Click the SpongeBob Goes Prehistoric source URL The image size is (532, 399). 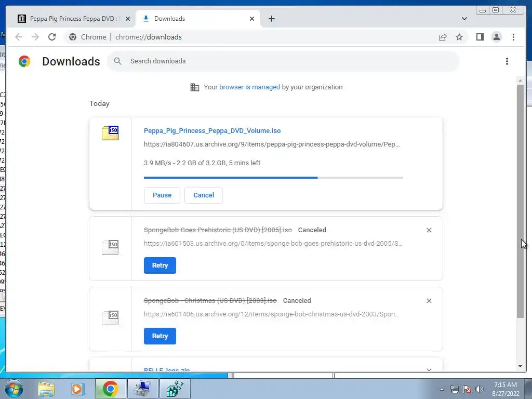coord(273,243)
